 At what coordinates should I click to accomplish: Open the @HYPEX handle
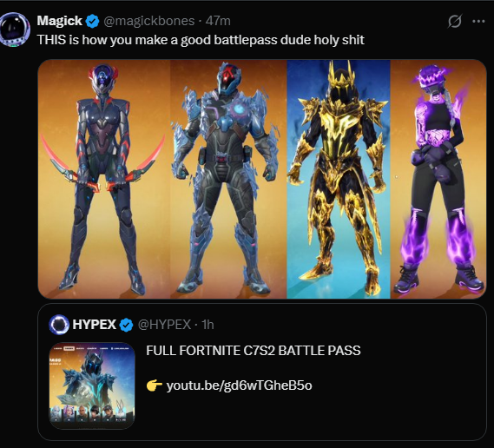(x=164, y=325)
